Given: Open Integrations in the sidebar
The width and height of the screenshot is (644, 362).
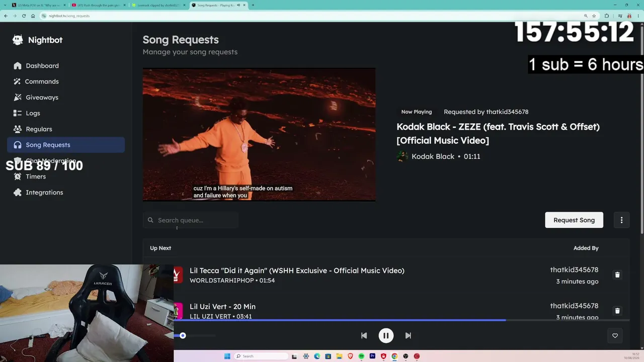Looking at the screenshot, I should (66, 192).
